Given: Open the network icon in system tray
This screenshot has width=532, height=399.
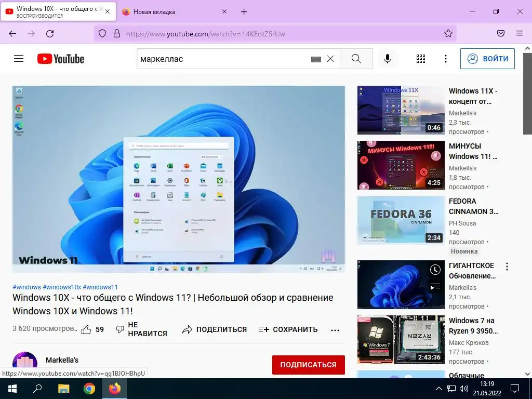Looking at the screenshot, I should 451,389.
